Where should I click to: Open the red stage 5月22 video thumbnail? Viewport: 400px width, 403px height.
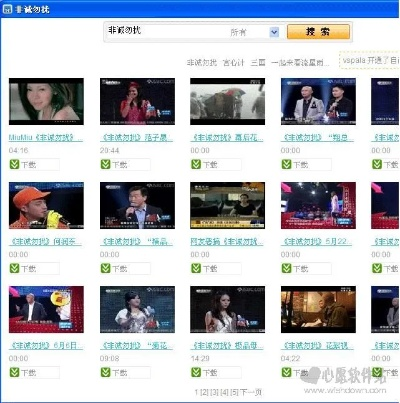pos(318,206)
